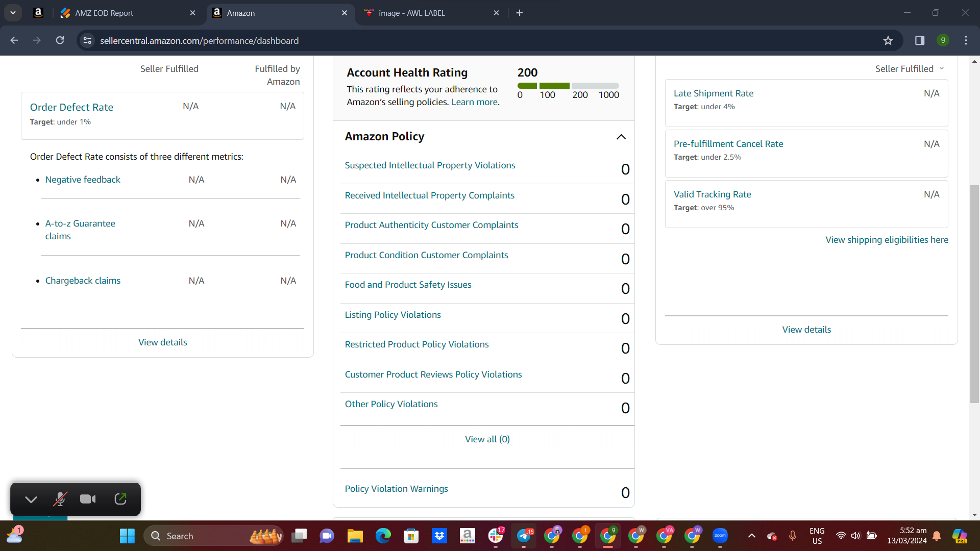Viewport: 980px width, 551px height.
Task: Open the Negative feedback link
Action: point(83,180)
